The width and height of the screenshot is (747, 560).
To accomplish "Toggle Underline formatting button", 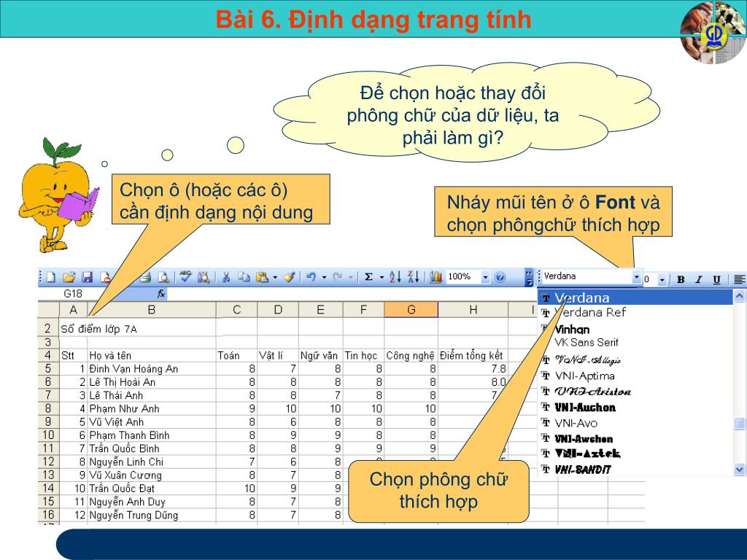I will [716, 279].
